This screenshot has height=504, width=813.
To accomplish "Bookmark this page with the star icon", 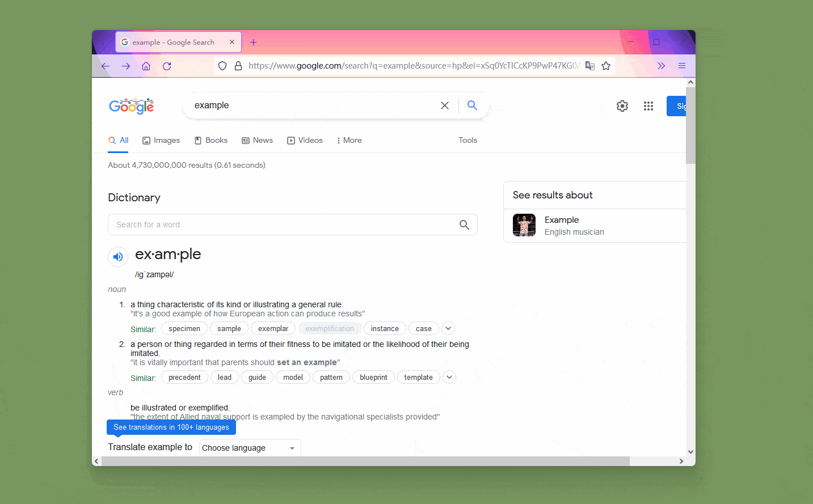I will [x=606, y=66].
